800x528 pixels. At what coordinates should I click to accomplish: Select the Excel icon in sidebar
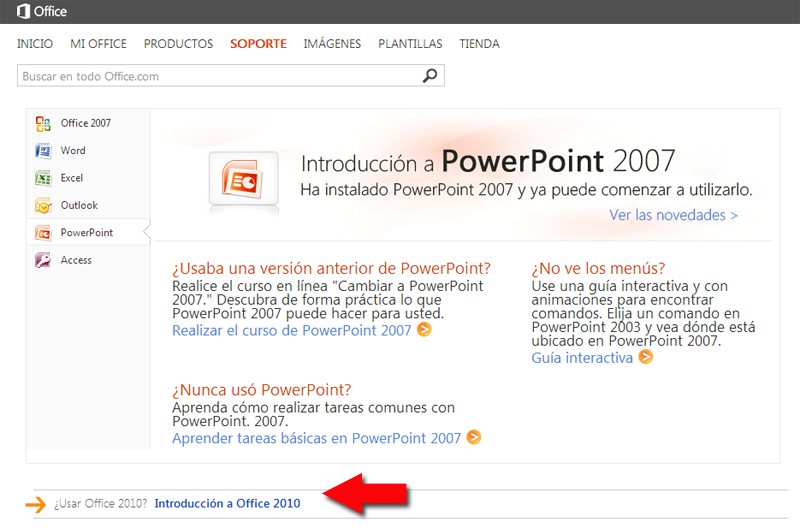click(43, 178)
